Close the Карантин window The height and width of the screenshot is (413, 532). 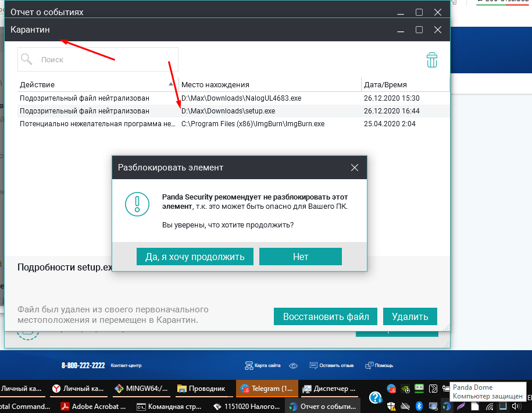click(438, 30)
